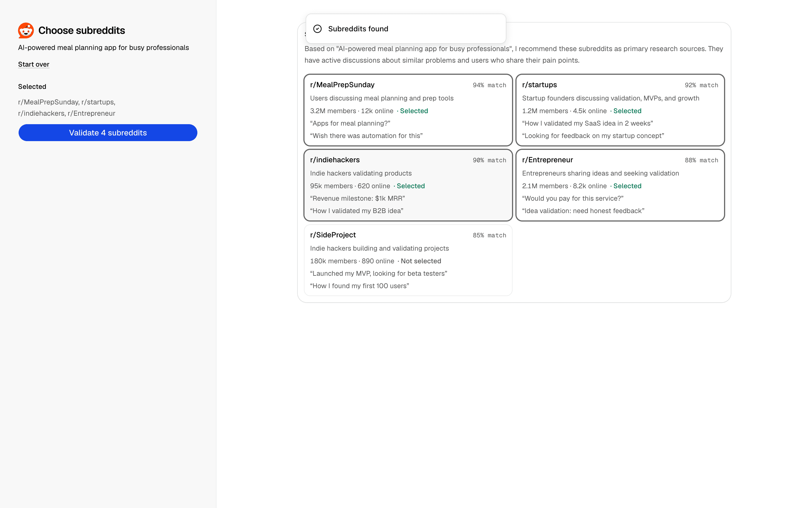812x508 pixels.
Task: Toggle the r/indiehackers card selection
Action: [x=408, y=185]
